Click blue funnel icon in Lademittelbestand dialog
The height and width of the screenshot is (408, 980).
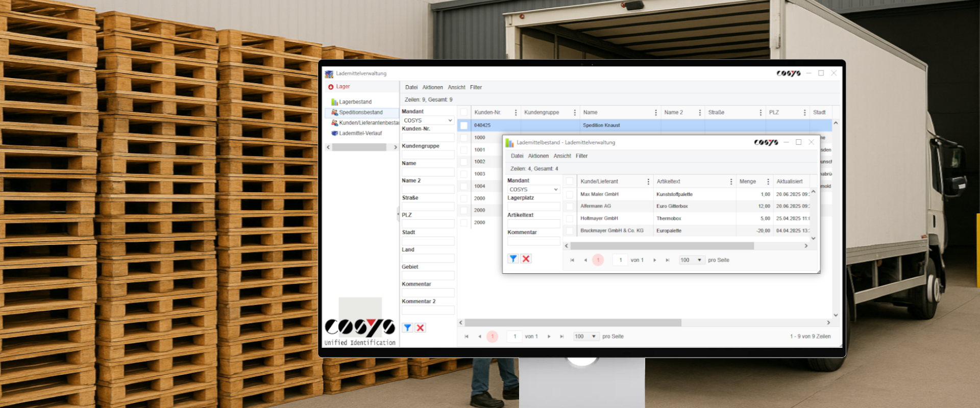tap(513, 259)
